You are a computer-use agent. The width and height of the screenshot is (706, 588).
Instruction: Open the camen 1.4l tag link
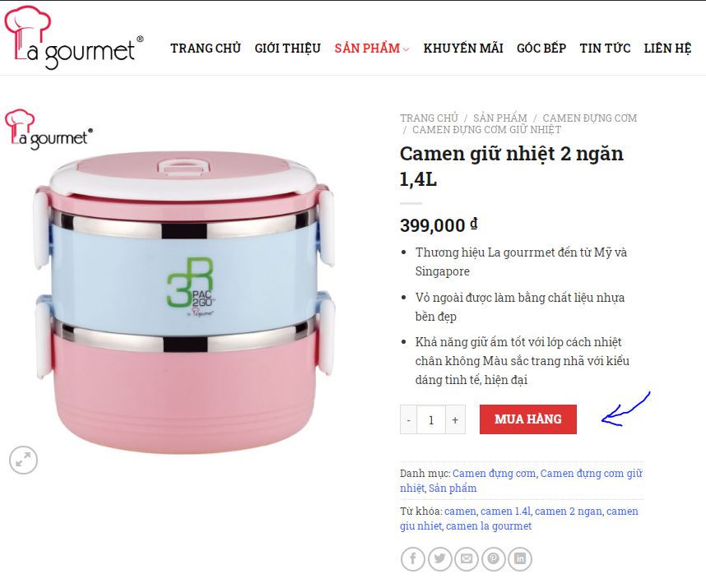coord(505,512)
